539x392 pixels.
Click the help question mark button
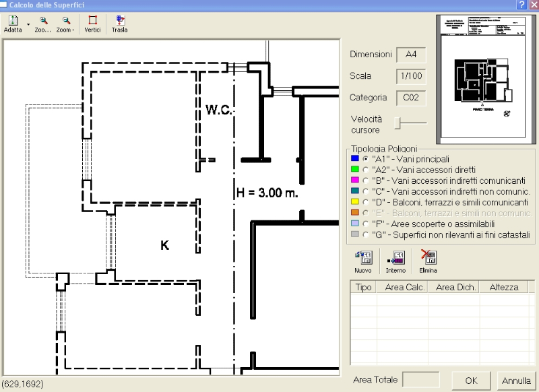[521, 5]
